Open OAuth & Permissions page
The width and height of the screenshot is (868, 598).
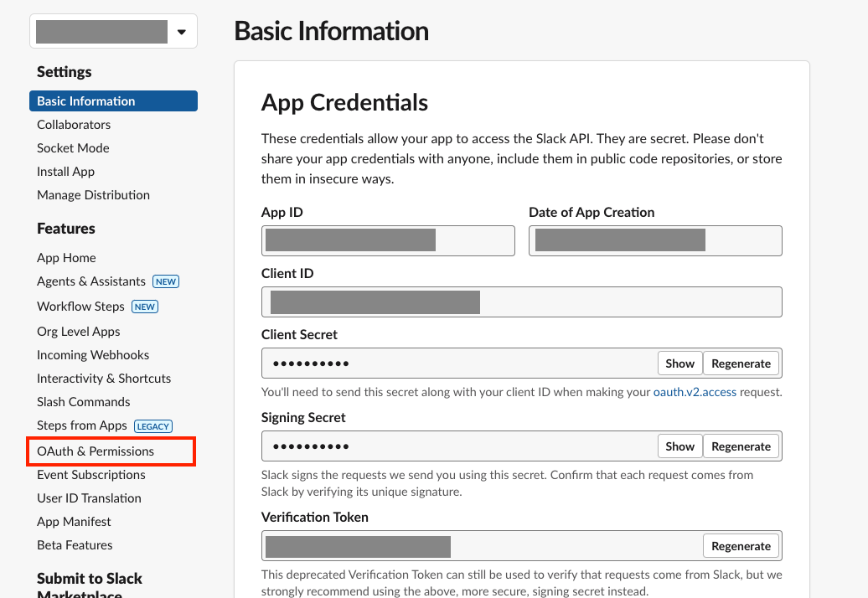(x=96, y=451)
